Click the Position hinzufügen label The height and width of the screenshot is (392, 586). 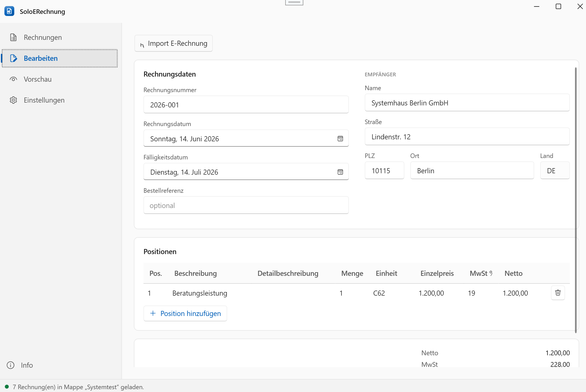click(190, 313)
